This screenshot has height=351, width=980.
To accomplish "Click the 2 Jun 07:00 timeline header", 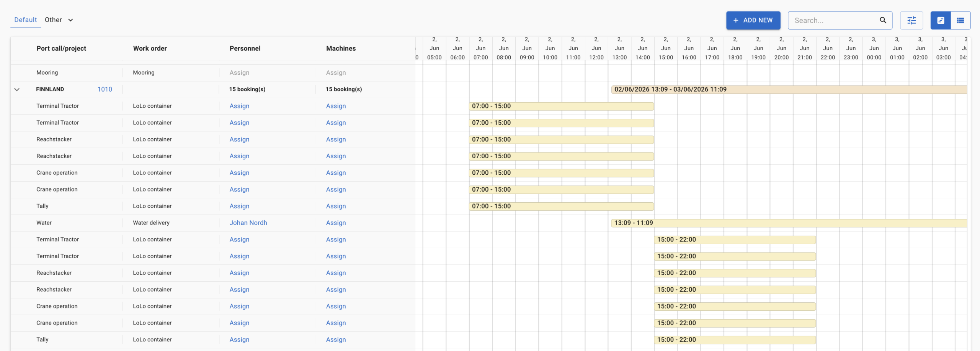I will tap(480, 48).
